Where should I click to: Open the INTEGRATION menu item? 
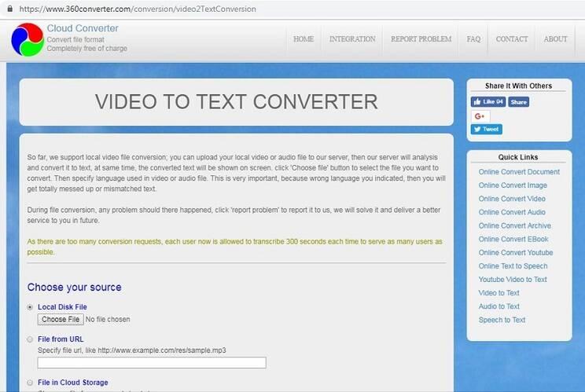[x=352, y=39]
